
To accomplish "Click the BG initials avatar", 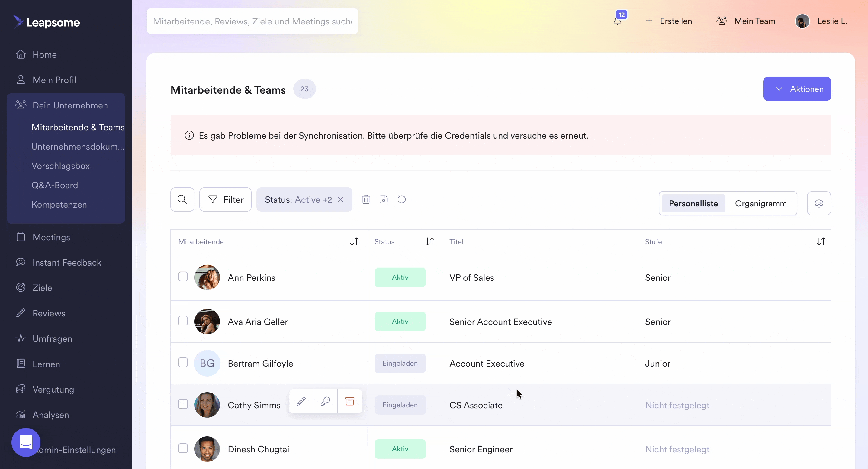I will tap(207, 363).
